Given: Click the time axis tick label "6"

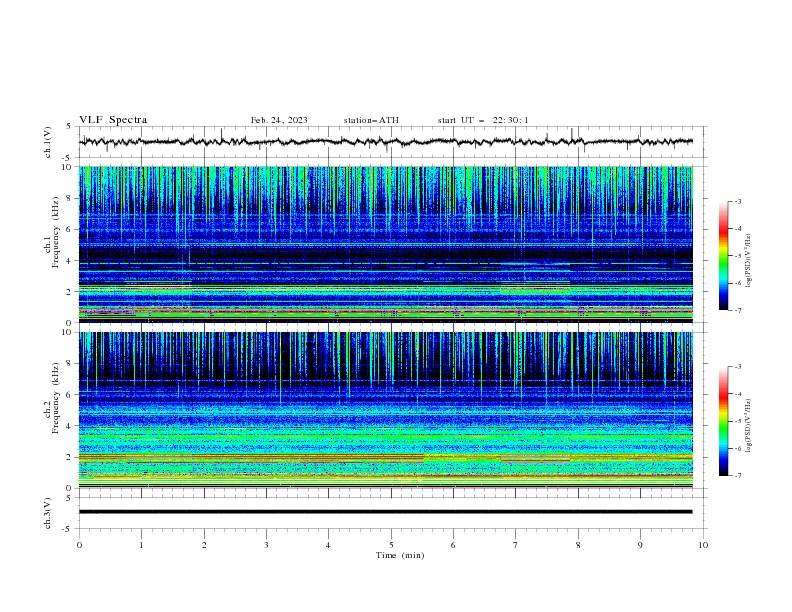Looking at the screenshot, I should (x=453, y=545).
